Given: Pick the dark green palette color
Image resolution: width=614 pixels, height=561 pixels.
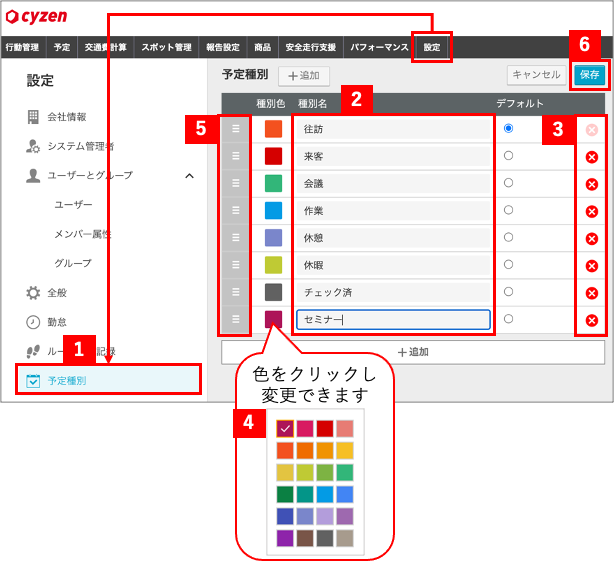Looking at the screenshot, I should pos(285,494).
